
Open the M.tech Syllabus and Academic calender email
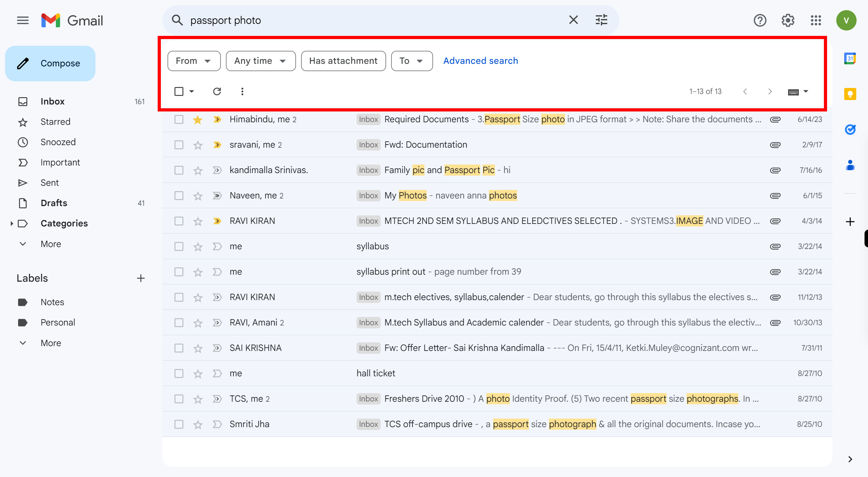497,322
